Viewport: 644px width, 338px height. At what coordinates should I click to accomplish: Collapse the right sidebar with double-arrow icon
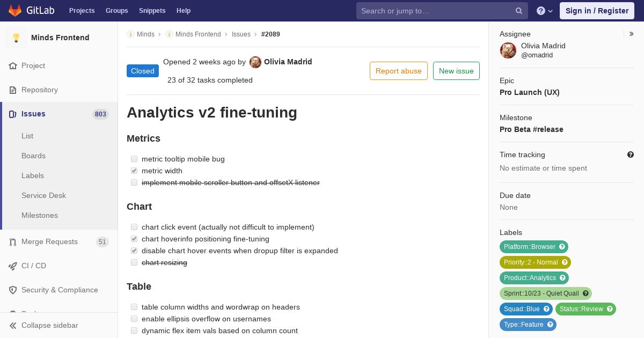tap(632, 34)
